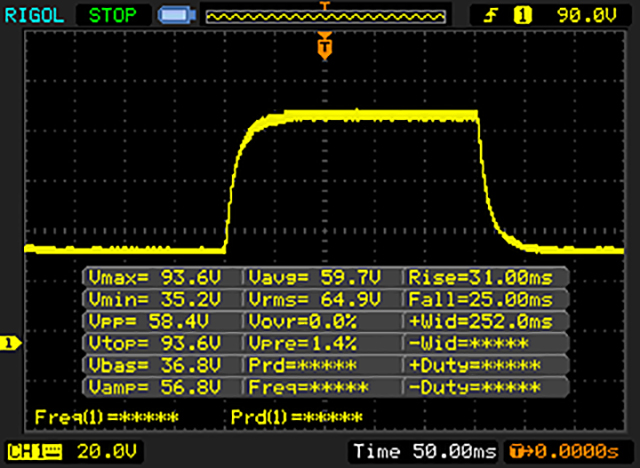The image size is (640, 468).
Task: Select the Vavg= 59.7V measurement
Action: click(315, 278)
